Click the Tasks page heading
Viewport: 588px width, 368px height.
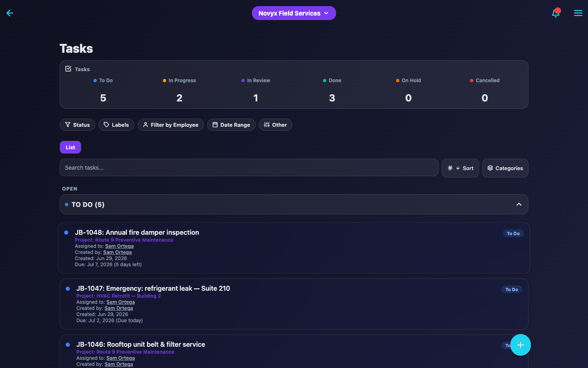pos(76,49)
